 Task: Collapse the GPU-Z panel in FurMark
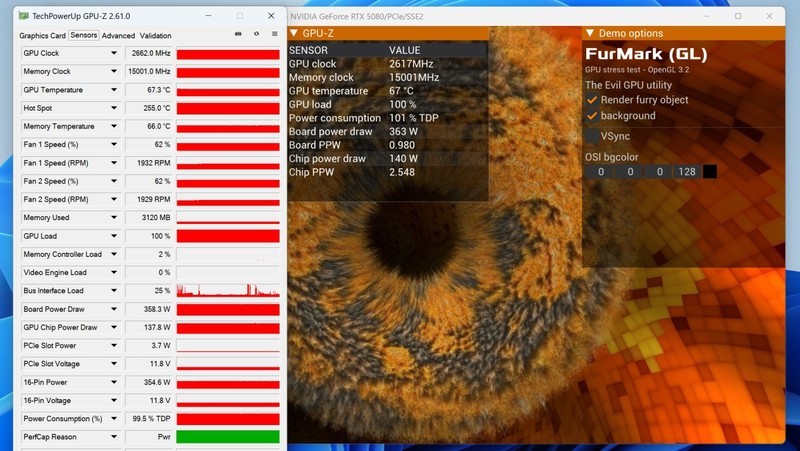click(x=294, y=33)
